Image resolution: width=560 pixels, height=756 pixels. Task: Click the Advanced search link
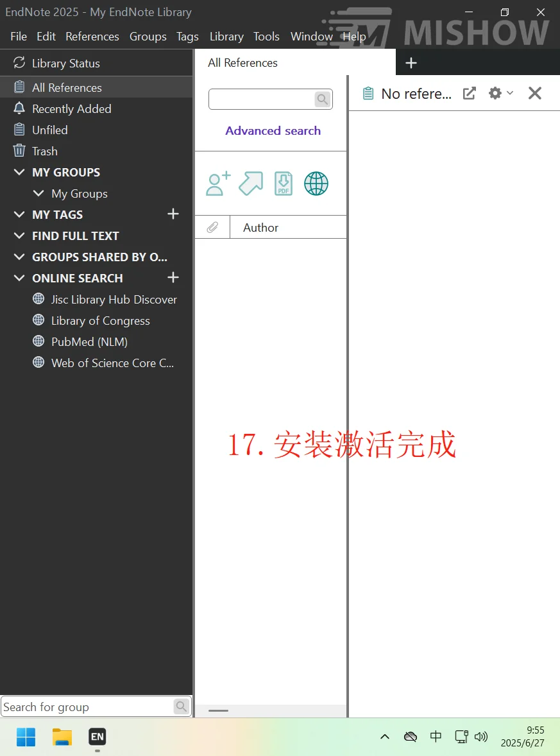(273, 130)
